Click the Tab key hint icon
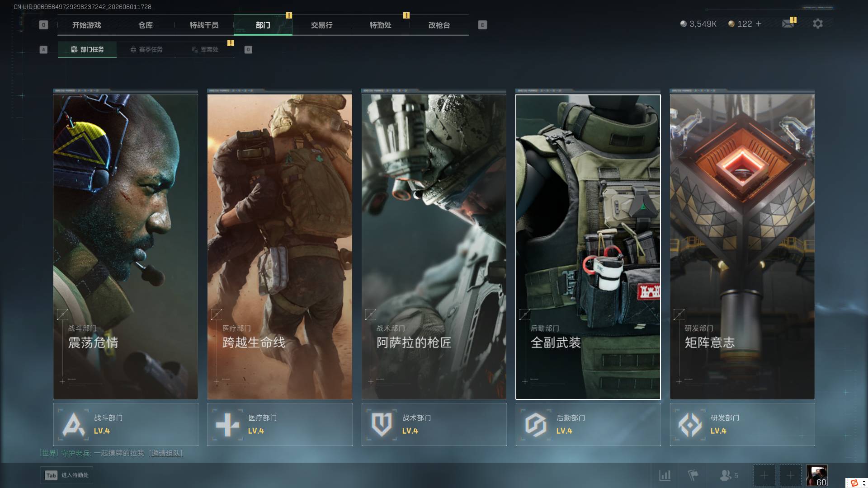The image size is (868, 488). 51,475
